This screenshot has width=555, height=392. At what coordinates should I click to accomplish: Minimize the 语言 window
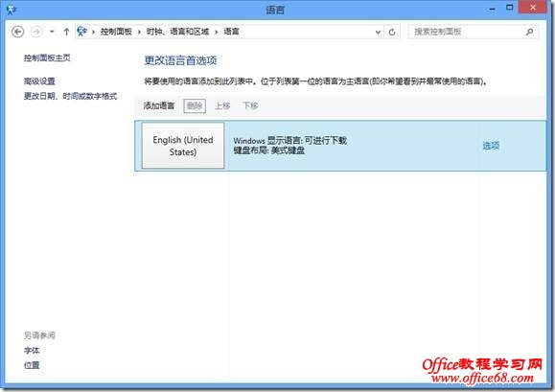click(x=493, y=9)
